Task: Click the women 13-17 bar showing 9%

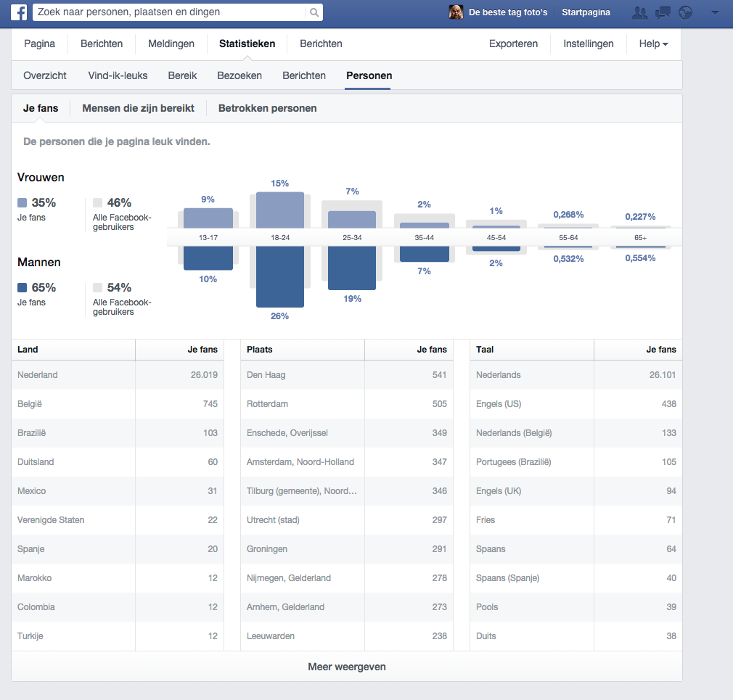Action: coord(208,218)
